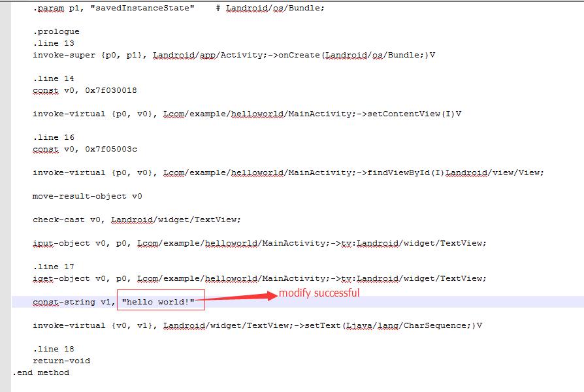Click the hex value 0x7f05003c
Viewport: 584px width, 392px height.
pyautogui.click(x=111, y=149)
